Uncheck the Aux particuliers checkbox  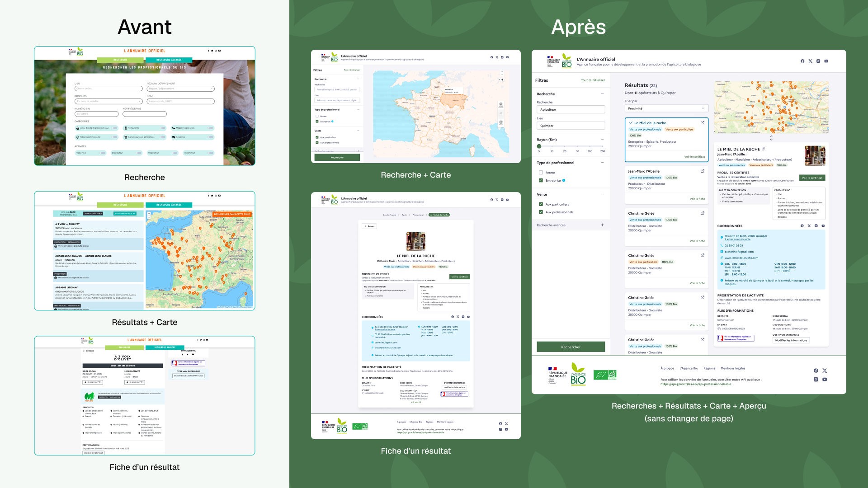coord(541,204)
